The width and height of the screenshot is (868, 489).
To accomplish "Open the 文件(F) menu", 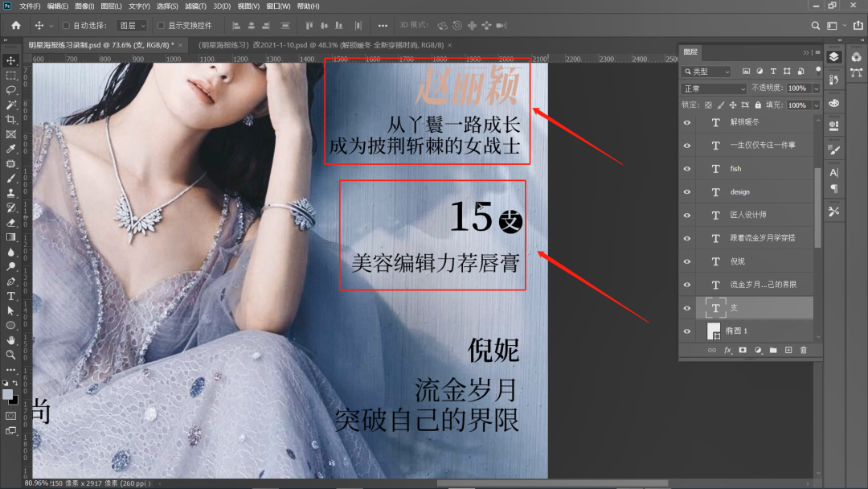I will click(x=30, y=6).
